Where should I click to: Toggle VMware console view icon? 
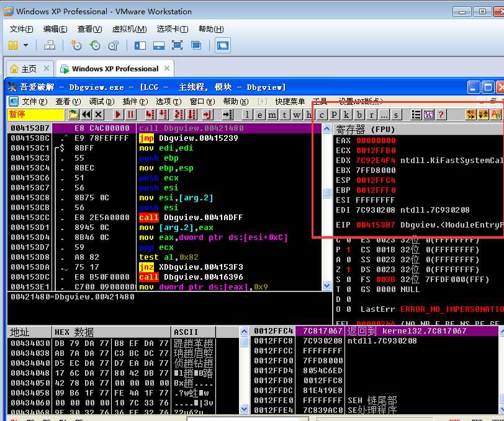click(222, 45)
